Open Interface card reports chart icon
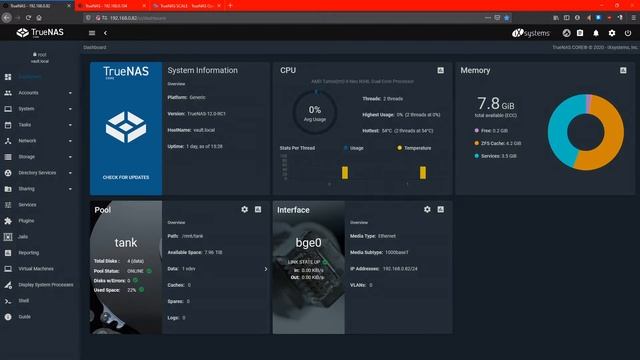This screenshot has width=640, height=360. 441,209
